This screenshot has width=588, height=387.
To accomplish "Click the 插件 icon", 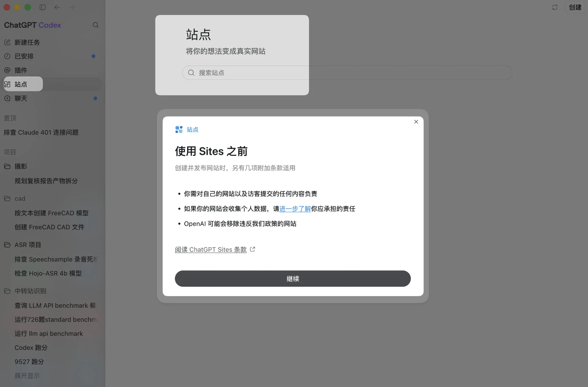I will point(7,70).
